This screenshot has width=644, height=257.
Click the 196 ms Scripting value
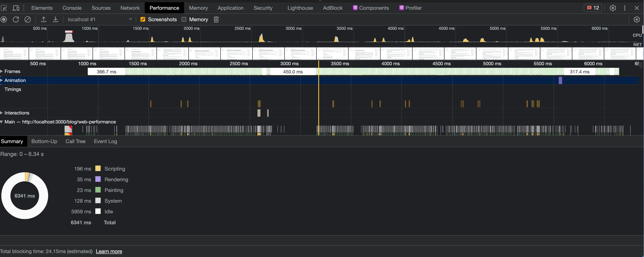click(x=83, y=169)
